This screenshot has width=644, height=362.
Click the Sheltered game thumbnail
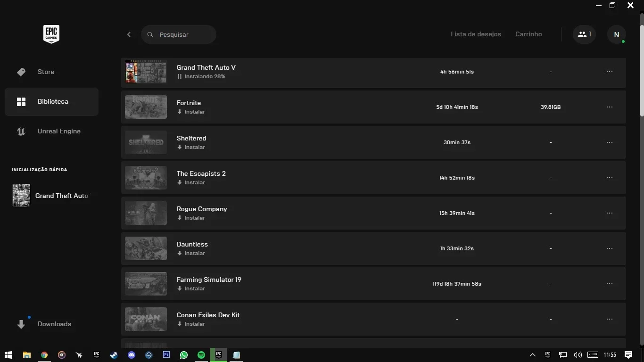[x=146, y=142]
